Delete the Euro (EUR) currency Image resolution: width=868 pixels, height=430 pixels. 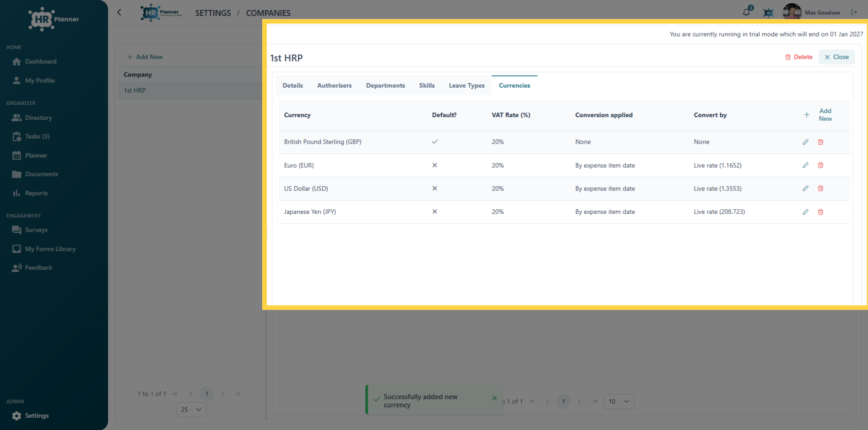(x=821, y=165)
